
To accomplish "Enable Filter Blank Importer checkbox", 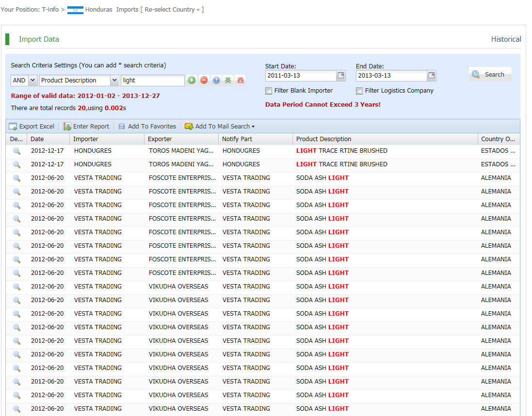I will point(269,91).
